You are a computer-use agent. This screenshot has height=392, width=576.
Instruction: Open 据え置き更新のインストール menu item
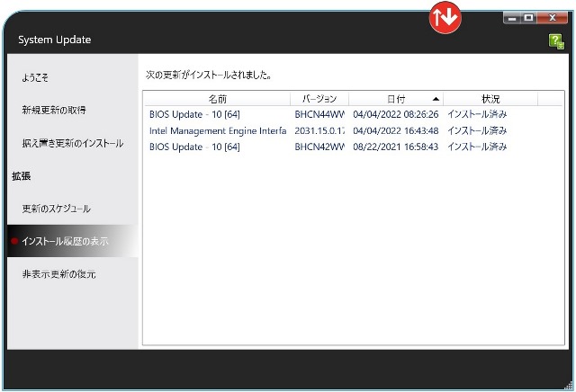72,143
